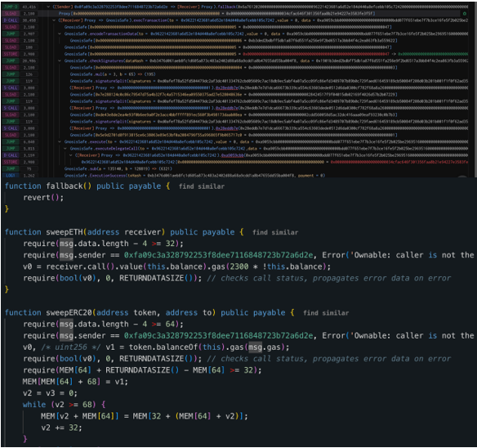The image size is (477, 448).
Task: Select the D-CALL badge beside execTransaction
Action: coord(11,20)
